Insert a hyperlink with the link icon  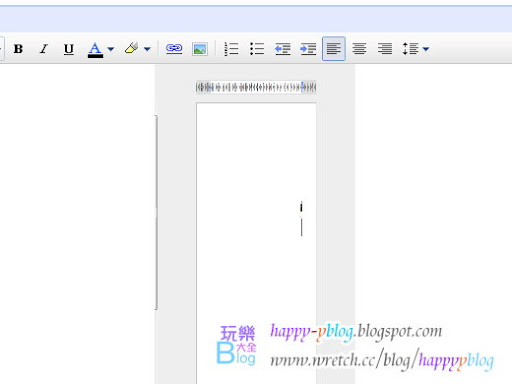tap(174, 49)
